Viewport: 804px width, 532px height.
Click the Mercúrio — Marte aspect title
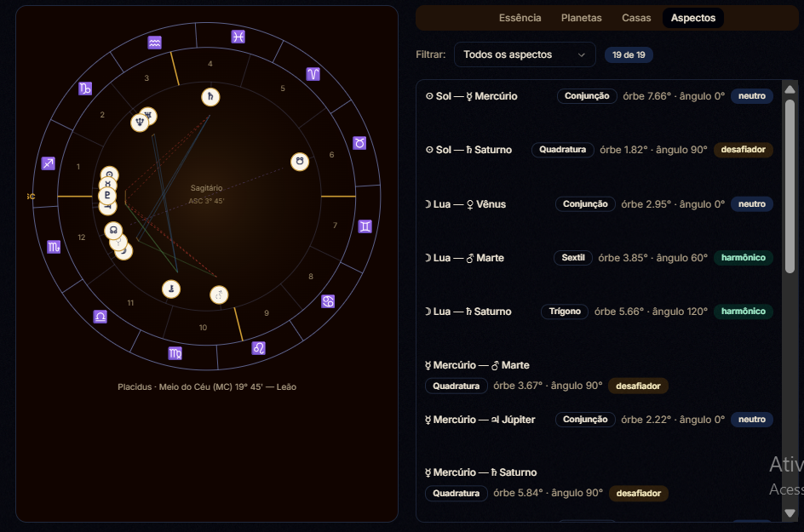point(477,365)
